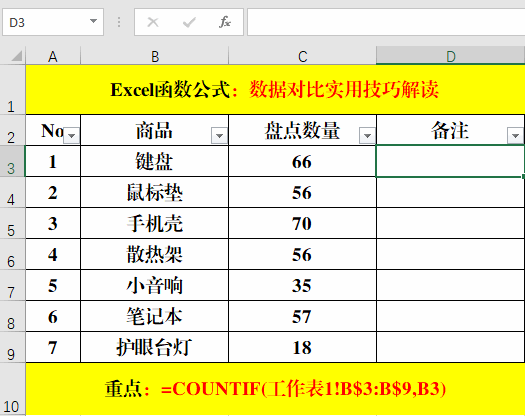Open the No column filter dropdown
This screenshot has height=416, width=525.
[x=72, y=136]
